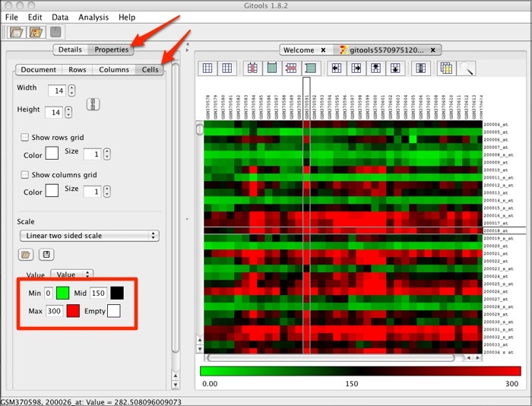
Task: Pick the rows grid Color swatch
Action: click(52, 153)
